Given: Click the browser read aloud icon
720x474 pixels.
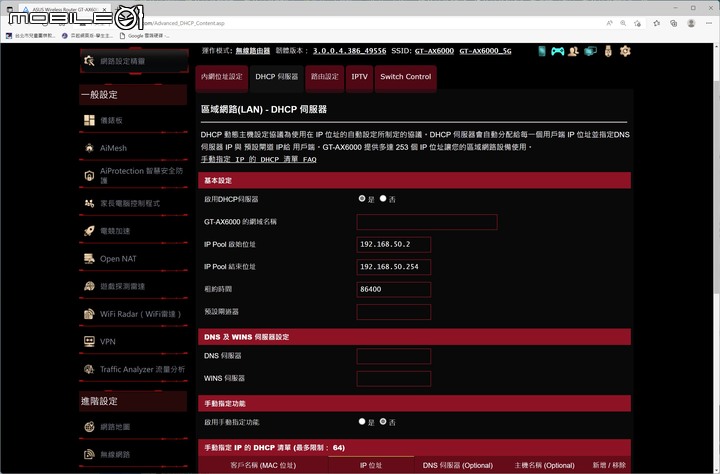Looking at the screenshot, I should tap(609, 23).
